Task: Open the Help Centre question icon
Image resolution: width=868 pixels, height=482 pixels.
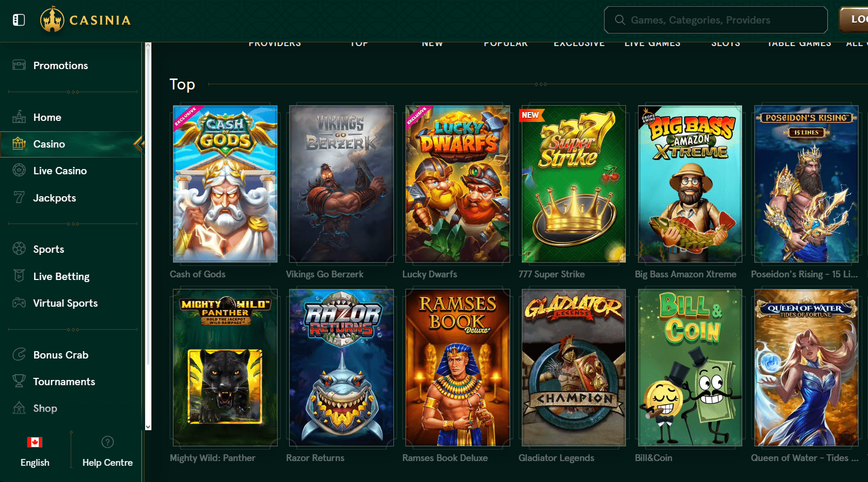Action: pyautogui.click(x=107, y=443)
